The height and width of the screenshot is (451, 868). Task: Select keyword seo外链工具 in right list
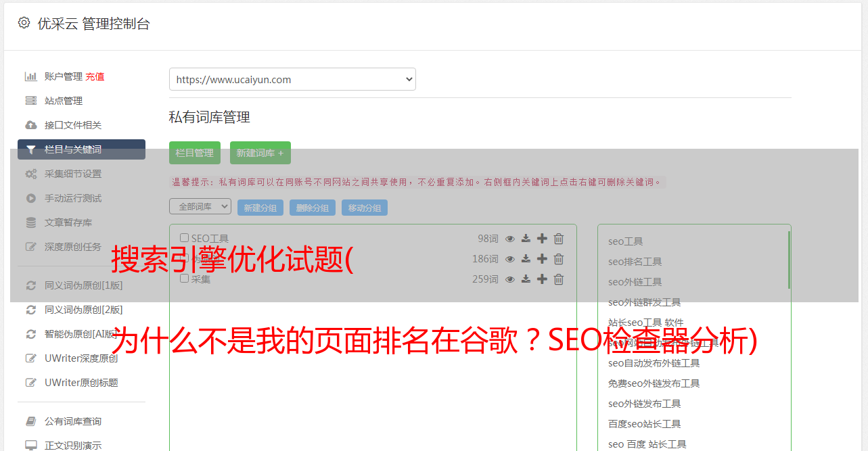[635, 282]
